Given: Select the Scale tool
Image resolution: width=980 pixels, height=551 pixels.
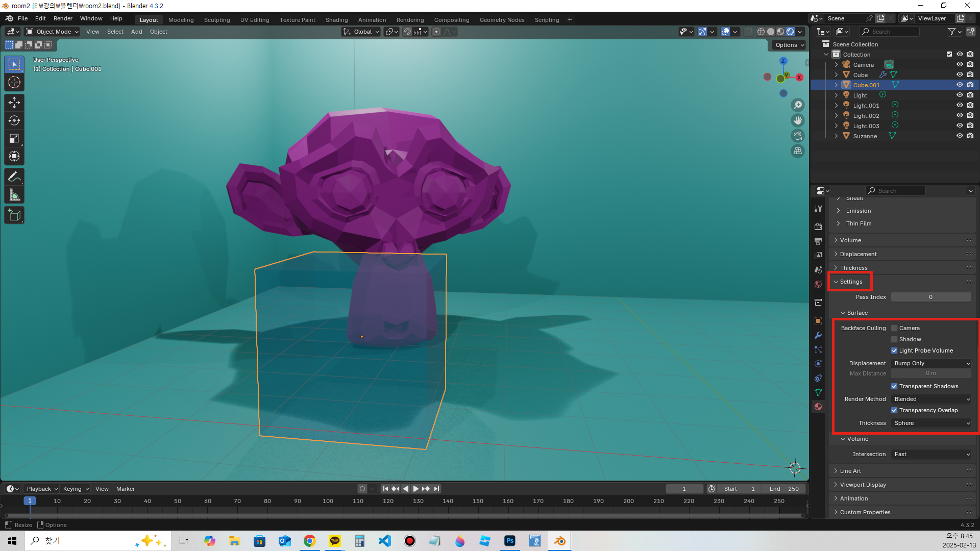Looking at the screenshot, I should click(14, 138).
